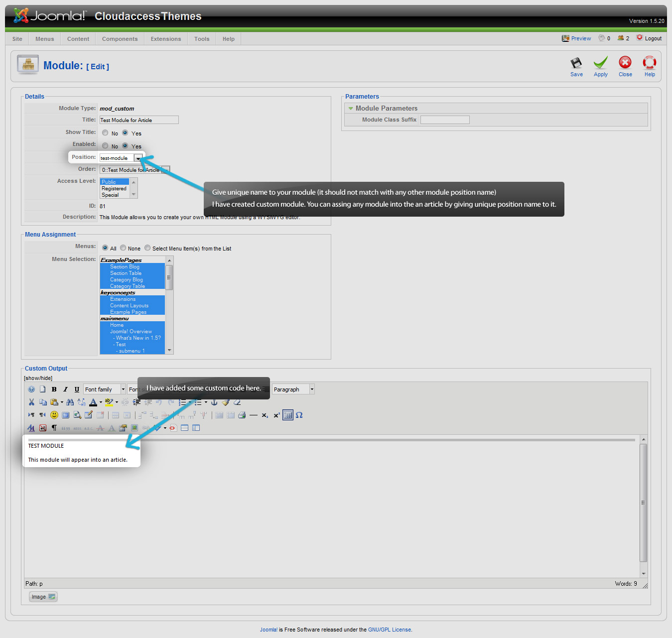The height and width of the screenshot is (638, 672).
Task: Open the Content menu
Action: 78,39
